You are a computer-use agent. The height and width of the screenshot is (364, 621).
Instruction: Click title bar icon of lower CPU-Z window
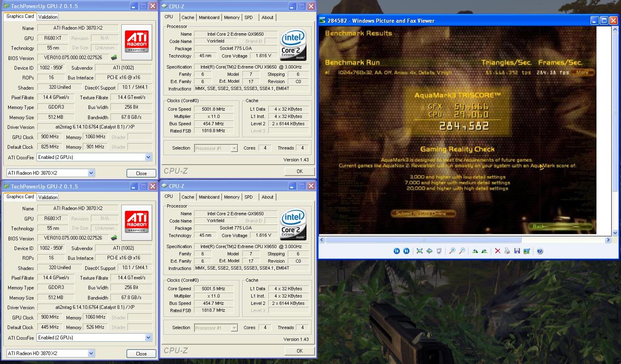tap(164, 186)
